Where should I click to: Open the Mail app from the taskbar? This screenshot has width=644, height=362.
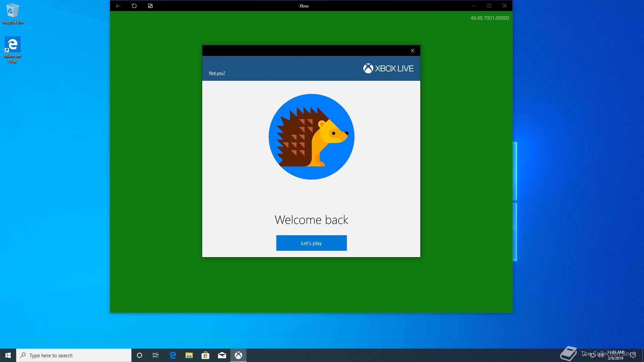pos(222,355)
